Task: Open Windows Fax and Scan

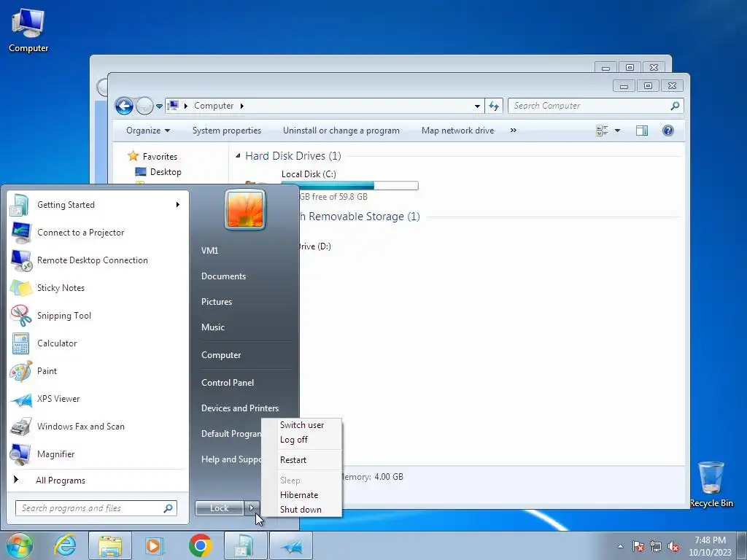Action: 97,426
